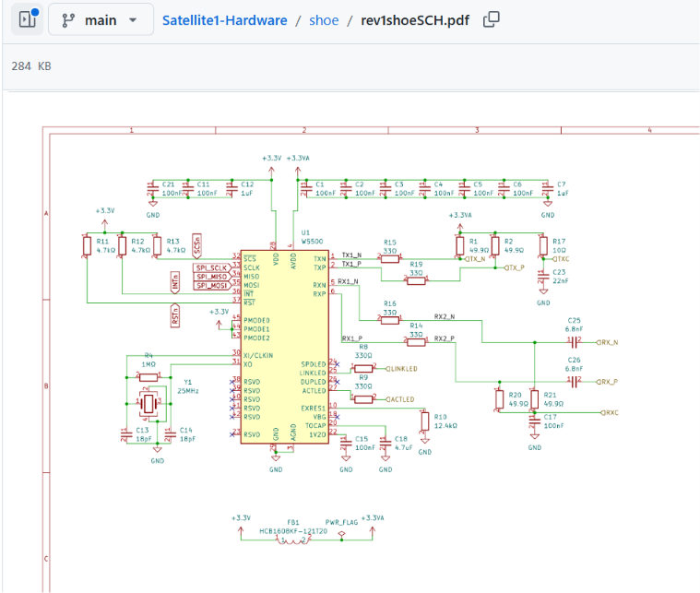Click the R17 10Ω resistor label
Screen dimensions: 700x593
click(x=560, y=246)
